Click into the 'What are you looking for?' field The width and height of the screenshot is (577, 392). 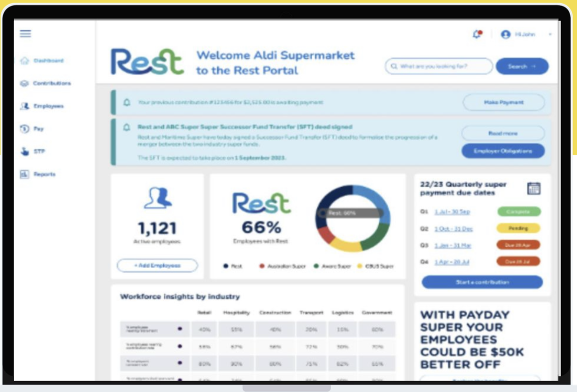pyautogui.click(x=439, y=66)
